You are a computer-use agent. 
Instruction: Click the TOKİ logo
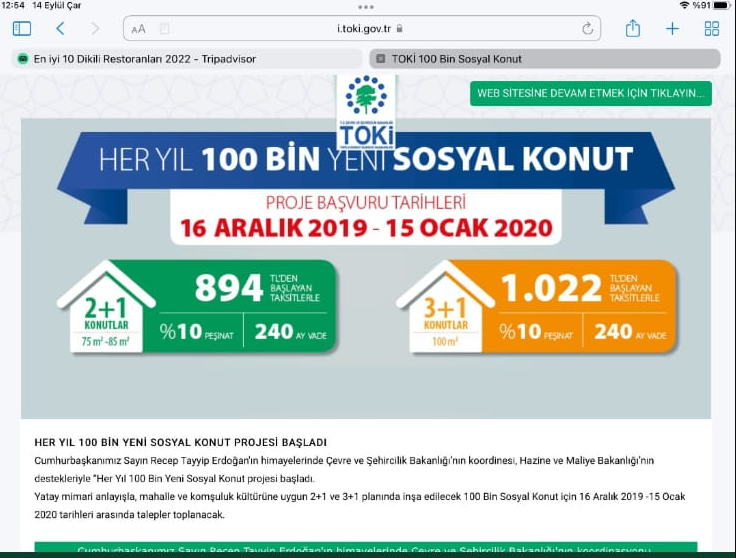click(366, 112)
